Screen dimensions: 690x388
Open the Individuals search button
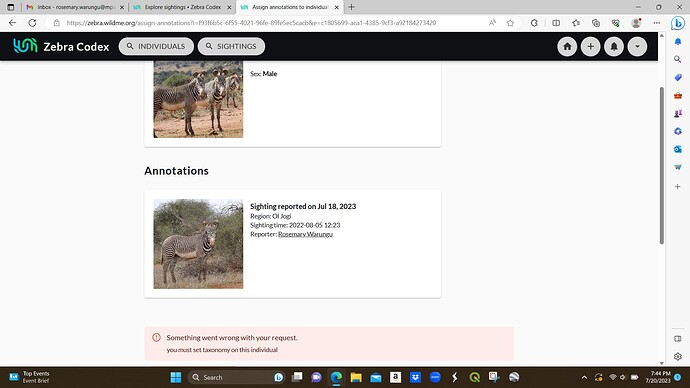point(156,46)
